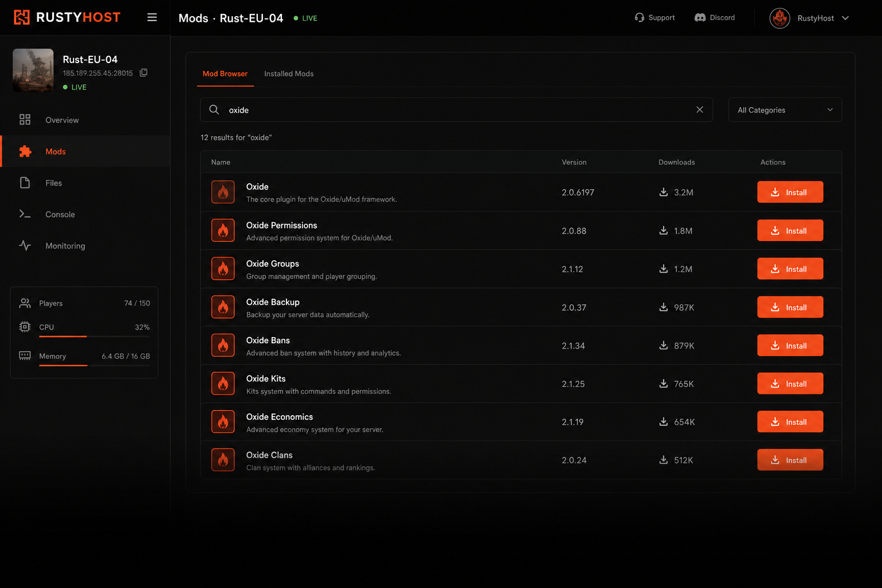Click download icon beside 987K
This screenshot has height=588, width=882.
pos(663,307)
